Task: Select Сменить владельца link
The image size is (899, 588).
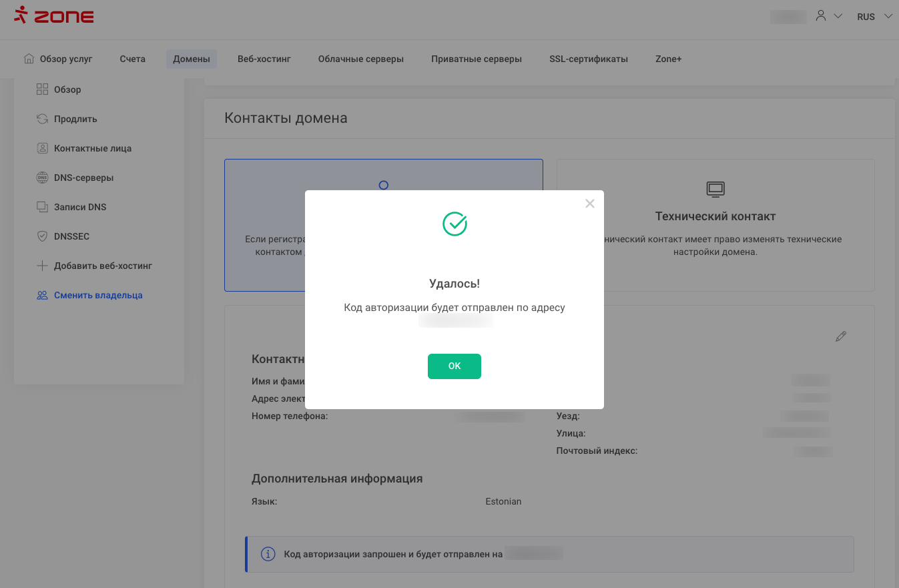Action: (98, 295)
